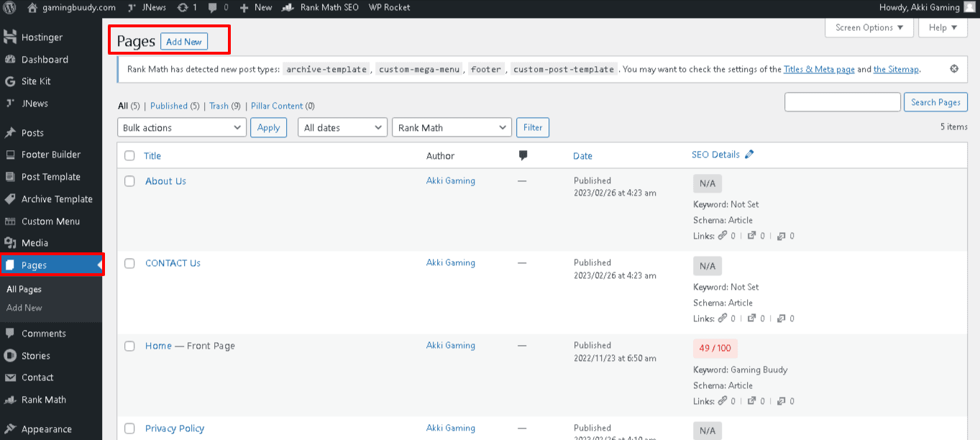980x440 pixels.
Task: Show only Published pages
Action: click(170, 106)
